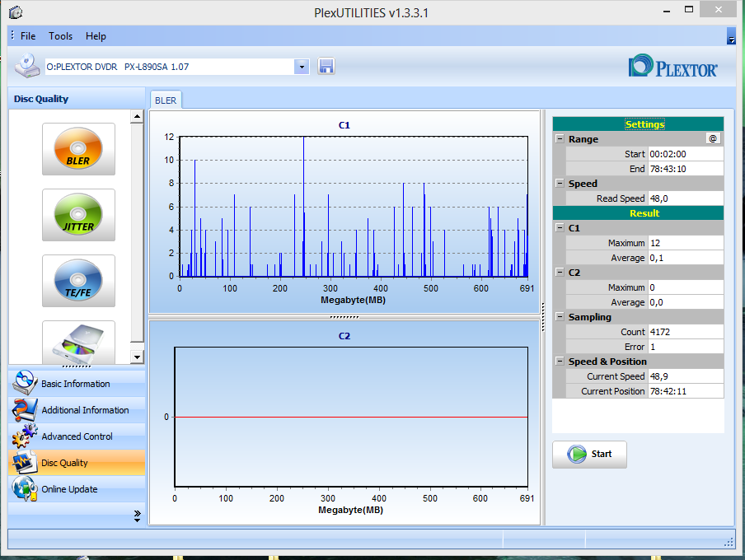Click the splitter between C1 and C2 charts
This screenshot has height=560, width=745.
tap(344, 317)
